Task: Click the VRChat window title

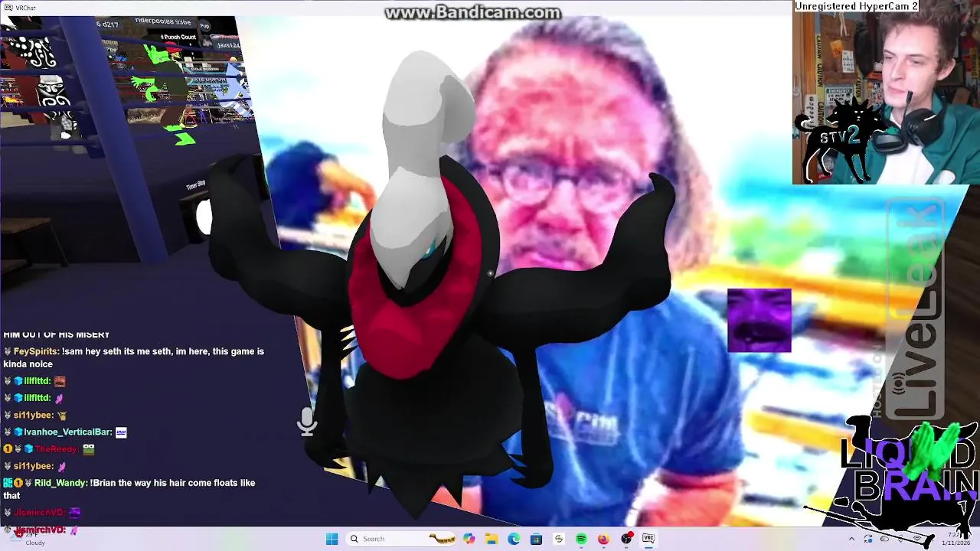Action: pos(26,8)
